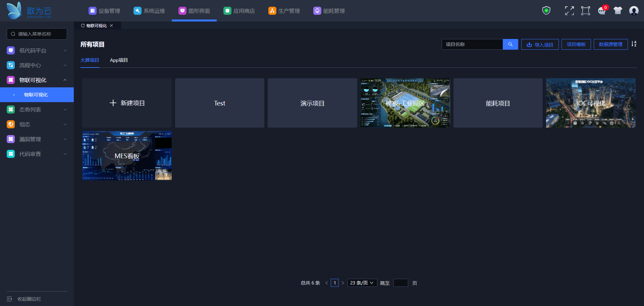This screenshot has height=306, width=644.
Task: Open the 演示项目 project card
Action: [x=312, y=103]
